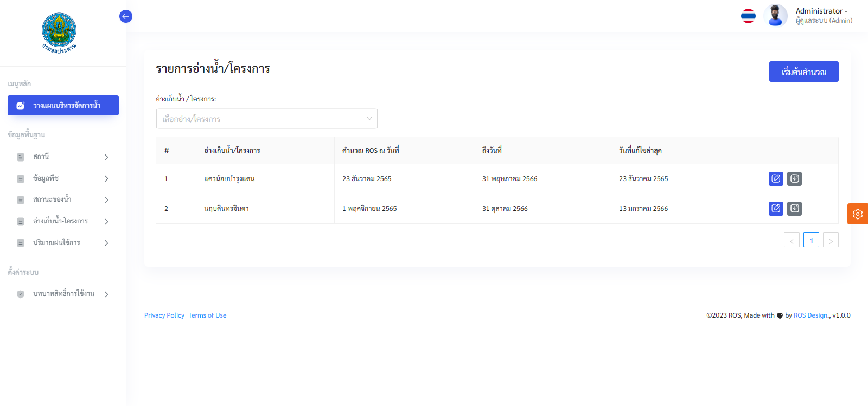The width and height of the screenshot is (868, 406).
Task: Expand the สถานะของน้ำ menu item
Action: pyautogui.click(x=63, y=199)
